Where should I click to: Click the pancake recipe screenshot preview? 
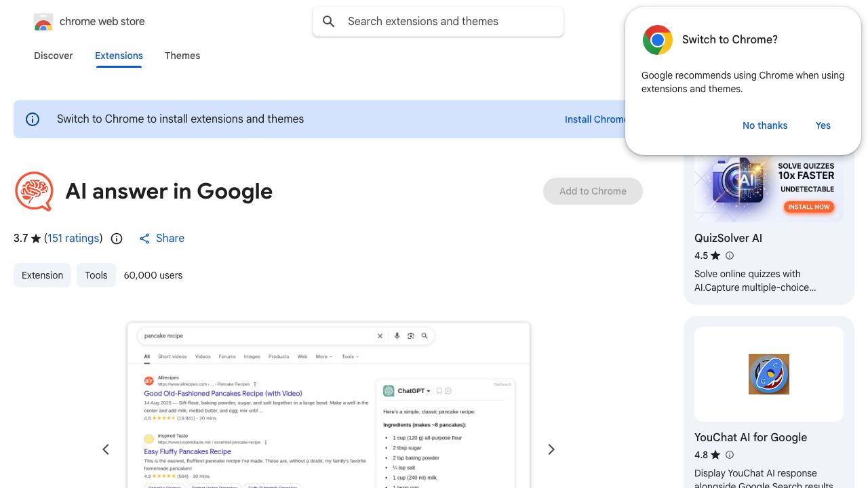pyautogui.click(x=328, y=405)
